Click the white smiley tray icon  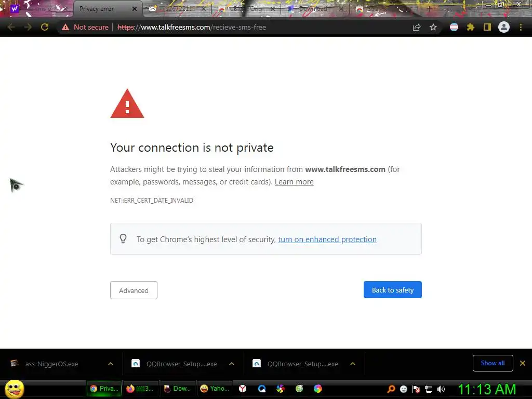pyautogui.click(x=403, y=389)
